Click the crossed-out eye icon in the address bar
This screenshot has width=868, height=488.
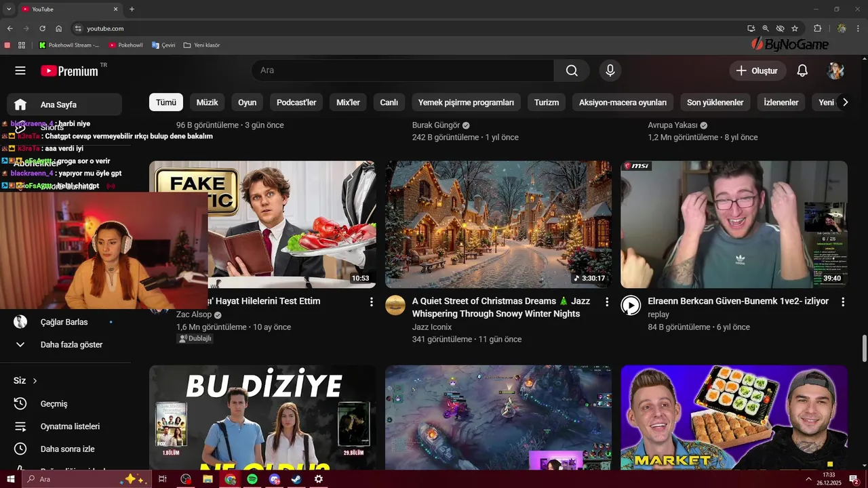point(780,28)
